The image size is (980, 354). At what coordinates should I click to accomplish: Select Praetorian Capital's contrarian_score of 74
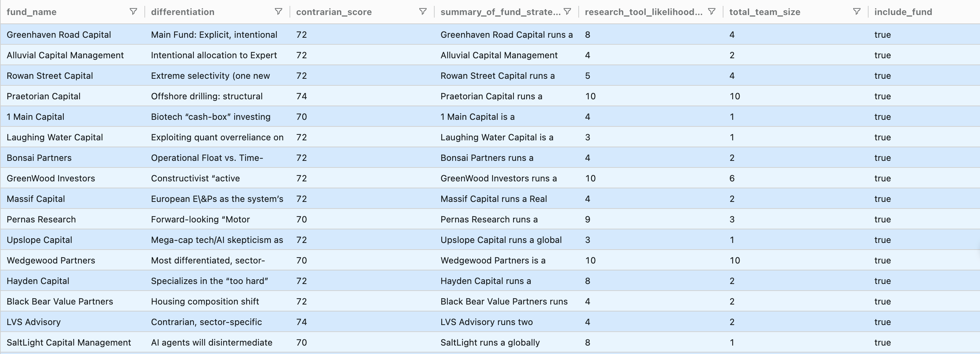pyautogui.click(x=302, y=96)
